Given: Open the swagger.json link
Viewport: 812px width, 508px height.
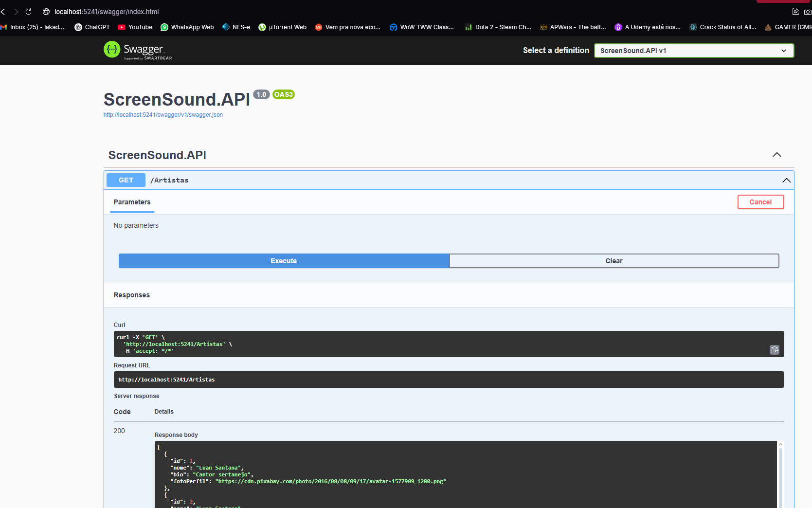Looking at the screenshot, I should click(163, 115).
